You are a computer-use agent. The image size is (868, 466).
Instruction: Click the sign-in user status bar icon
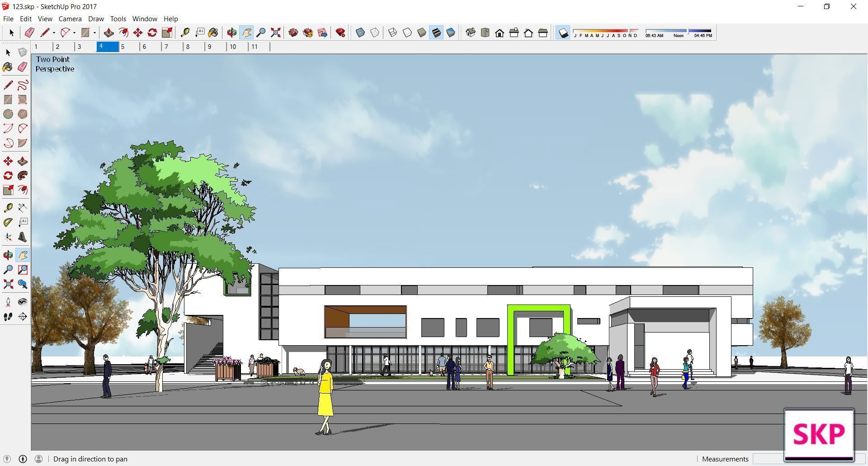tap(39, 459)
